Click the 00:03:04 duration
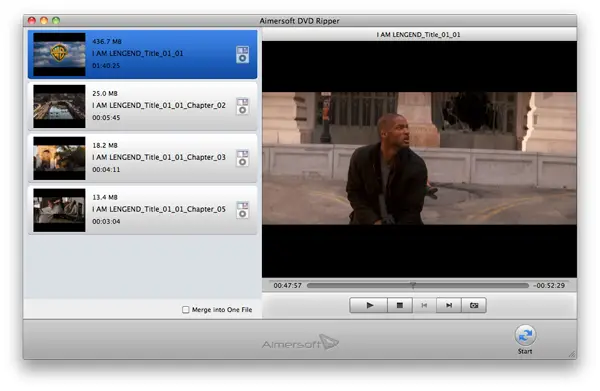Viewport: 600px width, 391px height. 106,222
